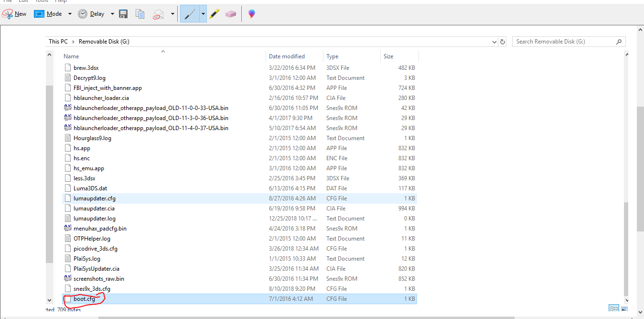The width and height of the screenshot is (644, 319).
Task: Click icon of screenshots_raw.bin file
Action: 67,279
